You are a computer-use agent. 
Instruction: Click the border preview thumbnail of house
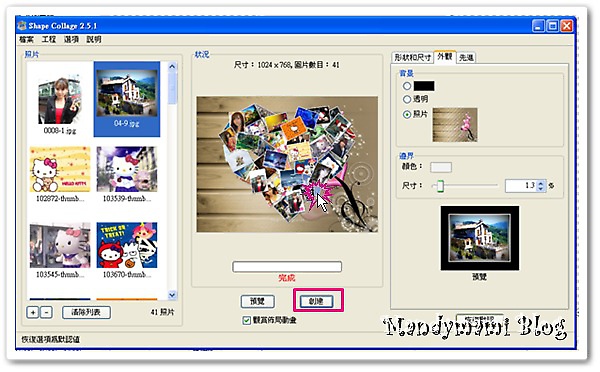click(480, 238)
